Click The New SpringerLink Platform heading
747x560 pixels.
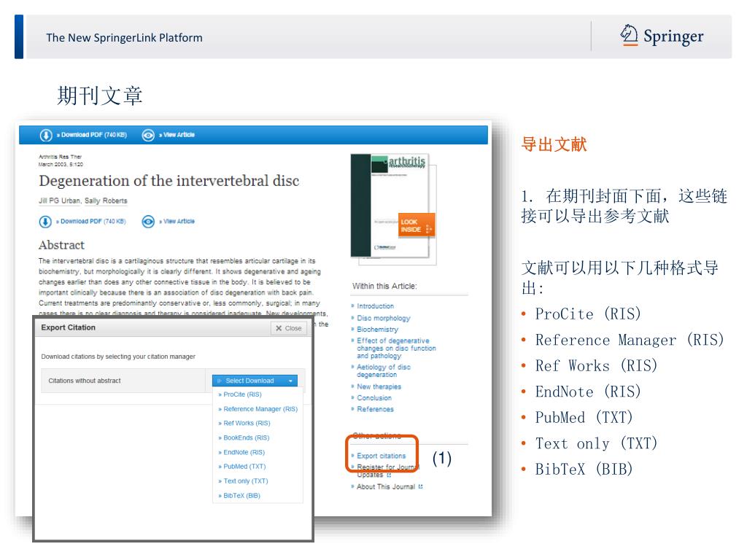[124, 38]
